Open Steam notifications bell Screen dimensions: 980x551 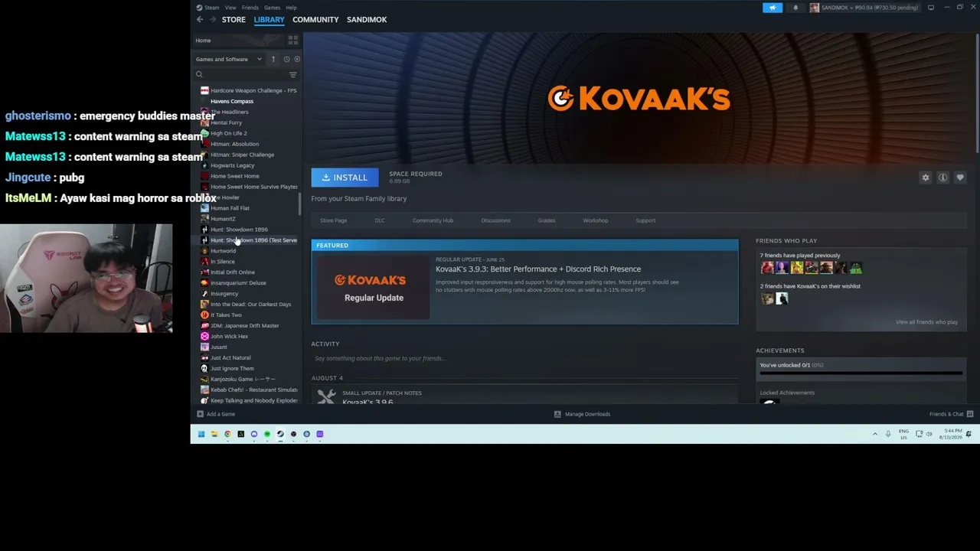click(795, 8)
